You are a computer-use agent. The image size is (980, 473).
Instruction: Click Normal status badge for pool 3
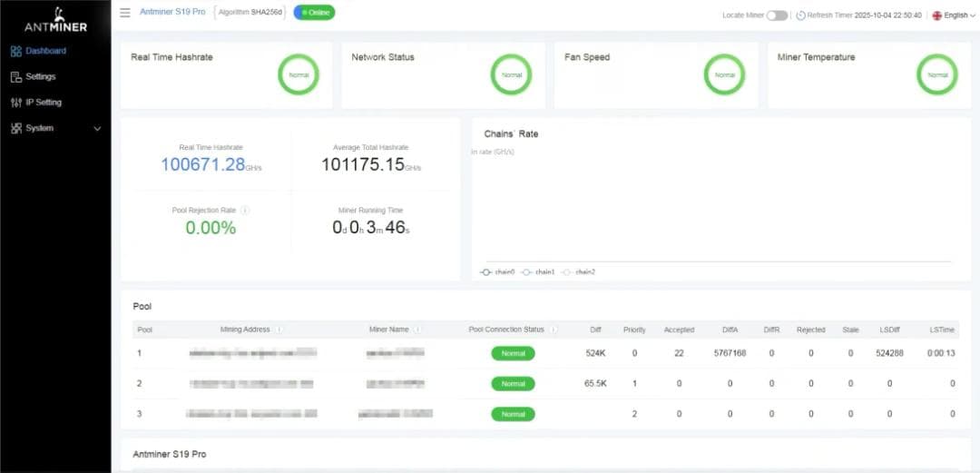513,414
